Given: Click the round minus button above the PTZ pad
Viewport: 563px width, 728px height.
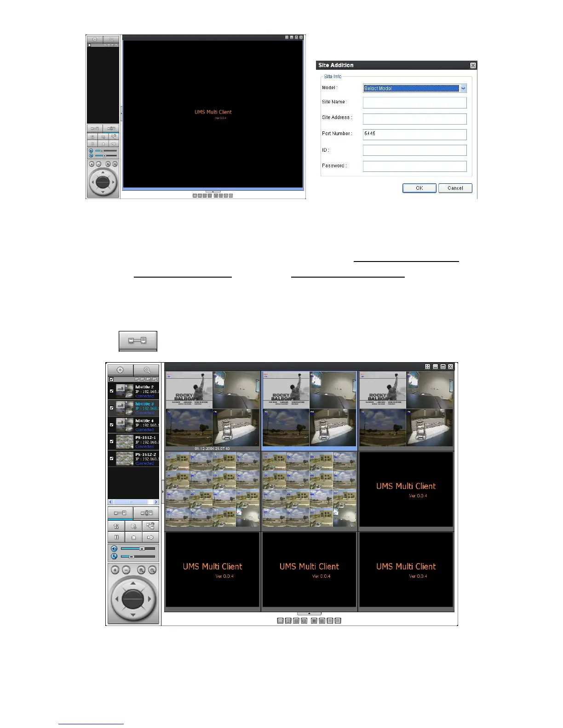Looking at the screenshot, I should (x=126, y=570).
